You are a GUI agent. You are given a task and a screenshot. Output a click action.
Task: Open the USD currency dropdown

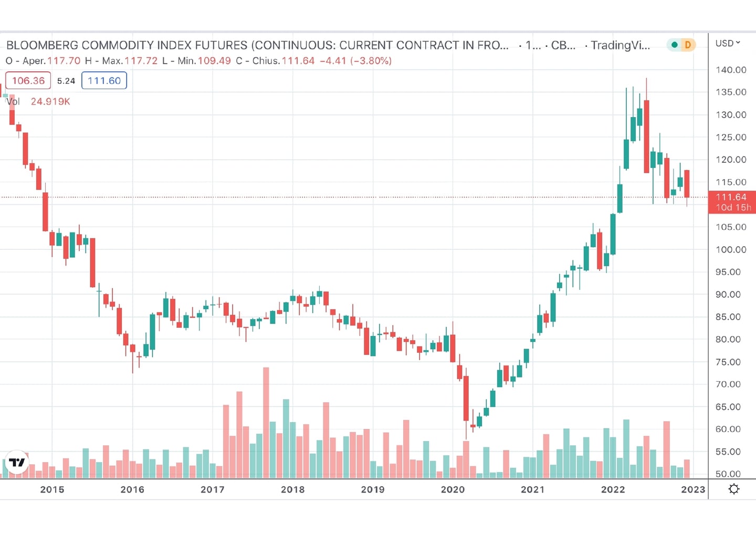[728, 43]
